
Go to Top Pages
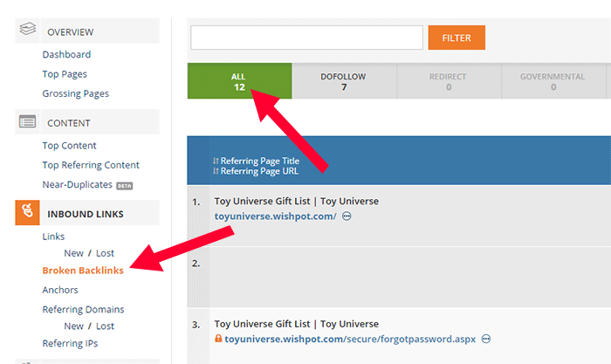pos(65,74)
